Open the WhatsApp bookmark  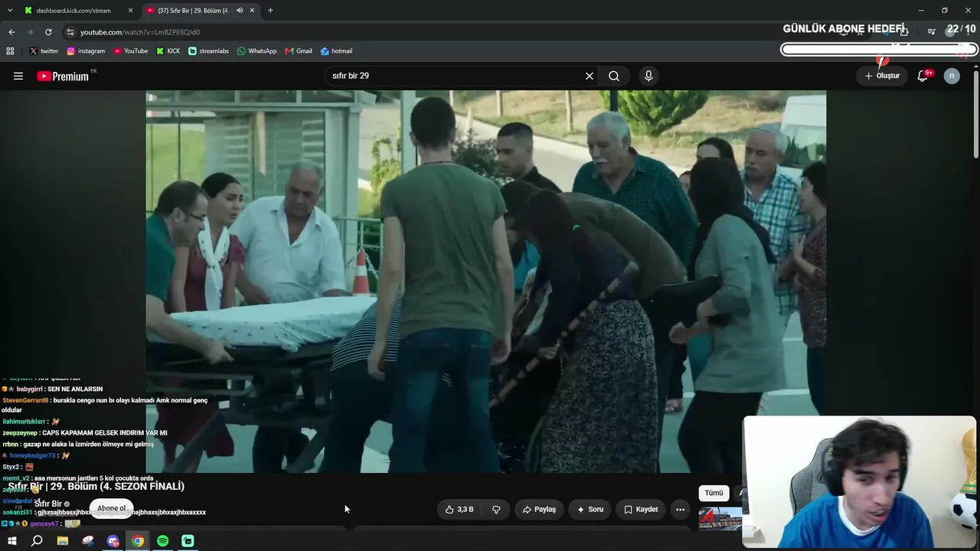tap(257, 51)
